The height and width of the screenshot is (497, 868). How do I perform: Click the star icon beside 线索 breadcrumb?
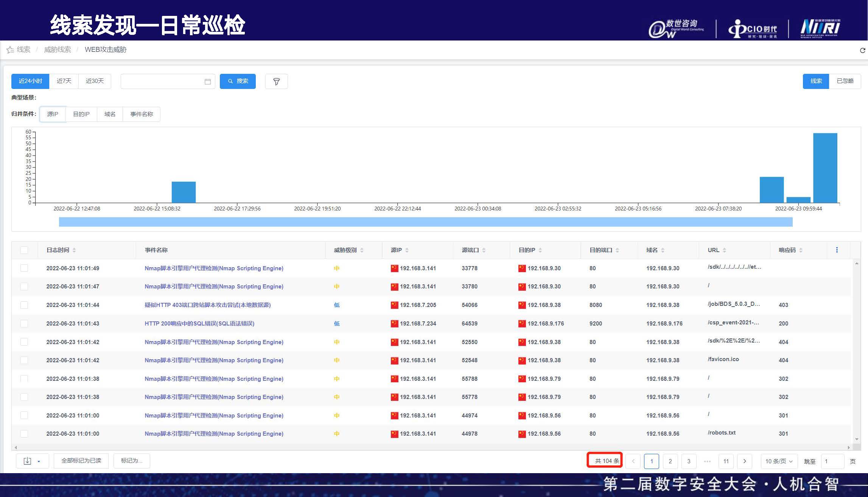click(x=10, y=50)
